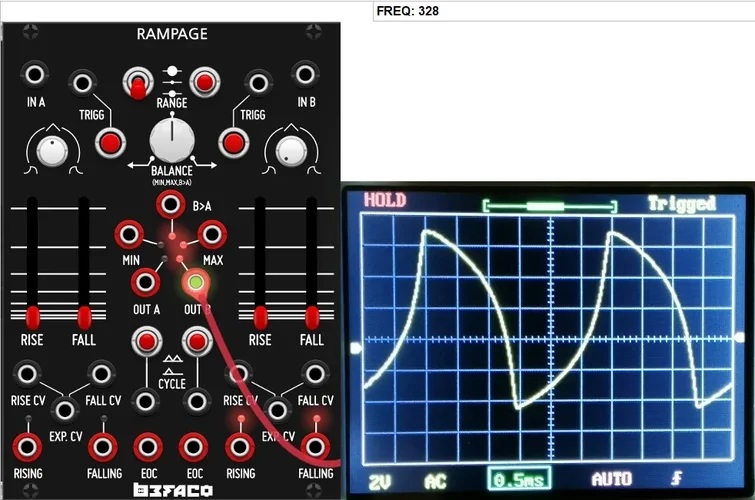This screenshot has height=500, width=755.
Task: Click the OUT A jack
Action: [145, 282]
